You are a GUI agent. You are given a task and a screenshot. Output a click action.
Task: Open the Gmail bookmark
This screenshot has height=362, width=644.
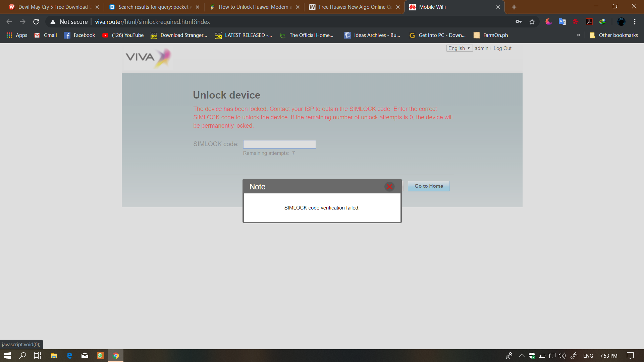(46, 35)
